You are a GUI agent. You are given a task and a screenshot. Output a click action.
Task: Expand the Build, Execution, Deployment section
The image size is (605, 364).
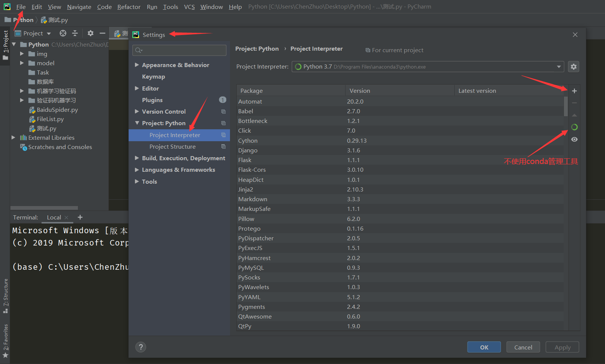(137, 158)
